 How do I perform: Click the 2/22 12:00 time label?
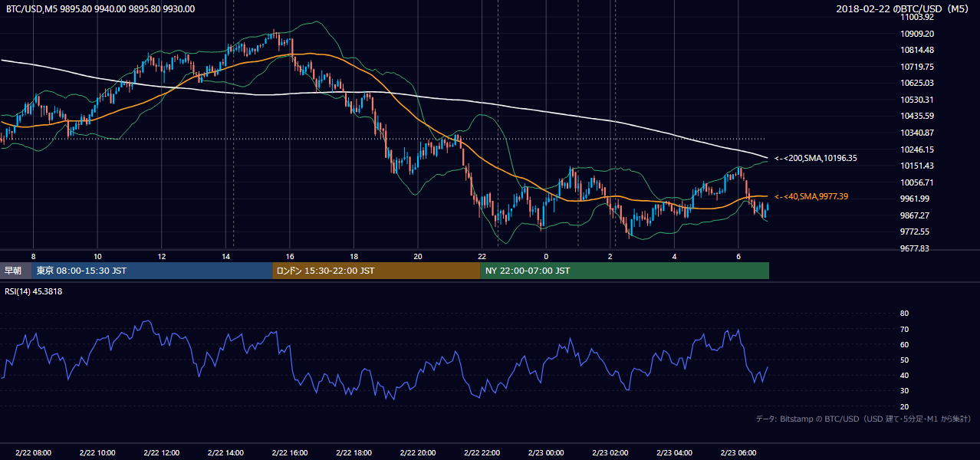[x=161, y=453]
